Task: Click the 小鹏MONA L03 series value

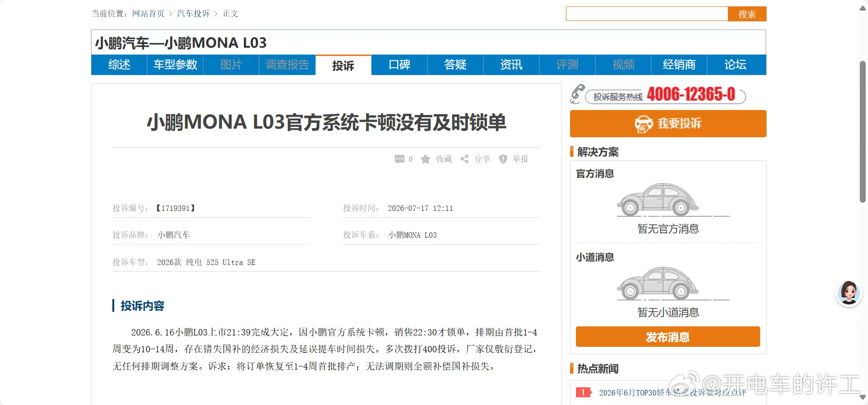Action: (x=412, y=235)
